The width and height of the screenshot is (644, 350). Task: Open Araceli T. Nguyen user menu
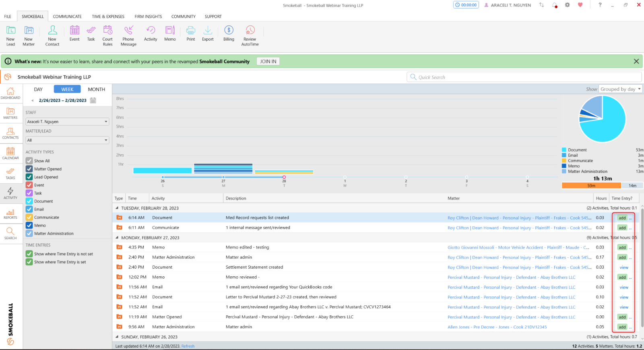click(508, 5)
